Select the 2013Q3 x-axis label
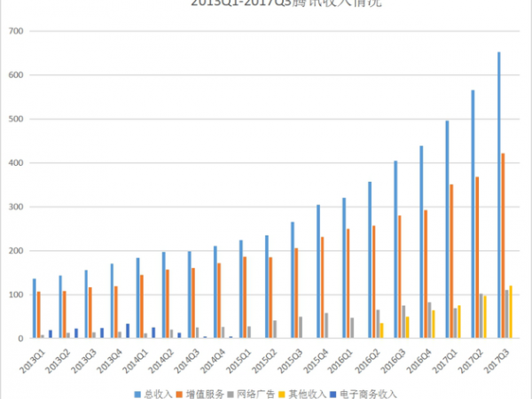Screen dimensions: 532x399 pyautogui.click(x=84, y=361)
